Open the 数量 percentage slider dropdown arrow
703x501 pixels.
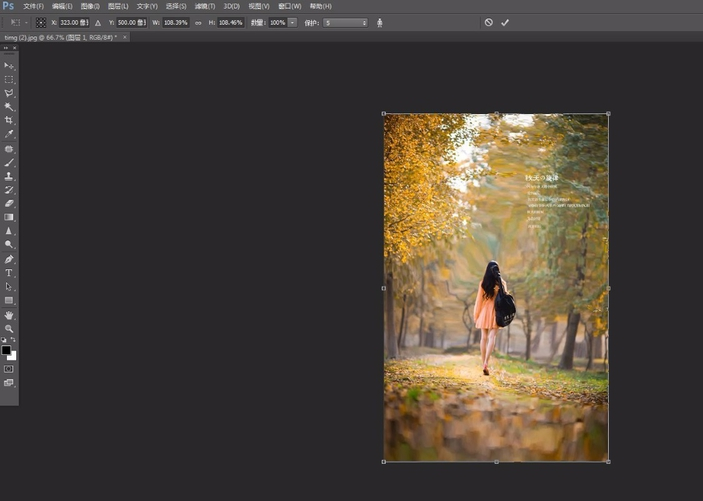292,22
